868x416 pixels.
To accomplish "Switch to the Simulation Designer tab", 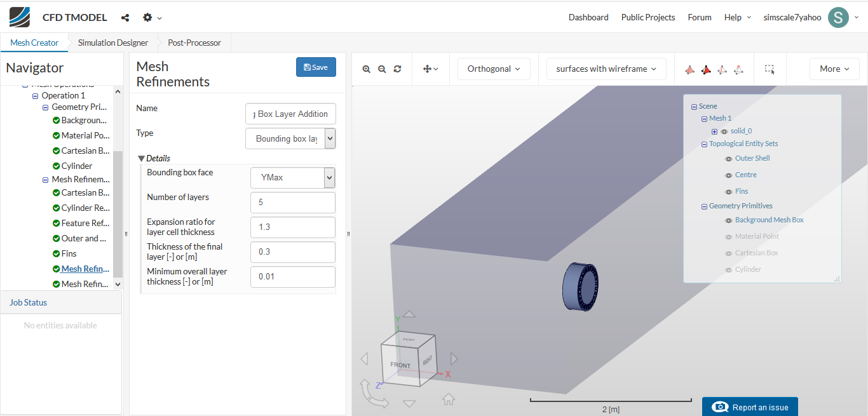I will point(113,43).
